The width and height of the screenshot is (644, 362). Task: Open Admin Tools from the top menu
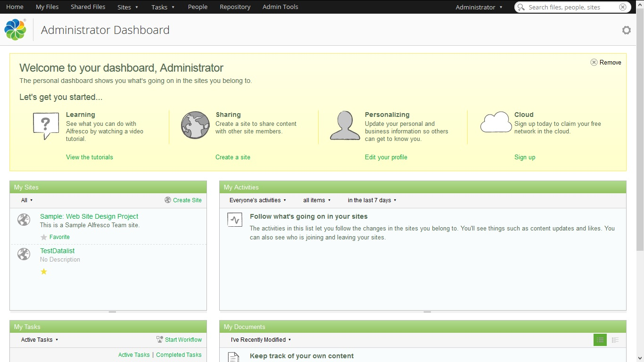(x=281, y=7)
